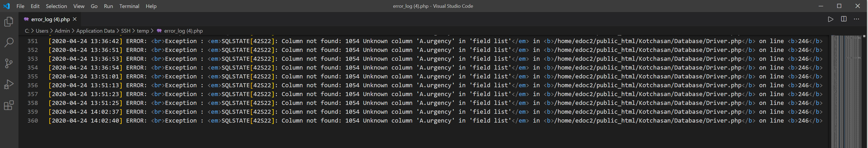Image resolution: width=868 pixels, height=148 pixels.
Task: Open the Run and Debug view icon
Action: (x=9, y=84)
